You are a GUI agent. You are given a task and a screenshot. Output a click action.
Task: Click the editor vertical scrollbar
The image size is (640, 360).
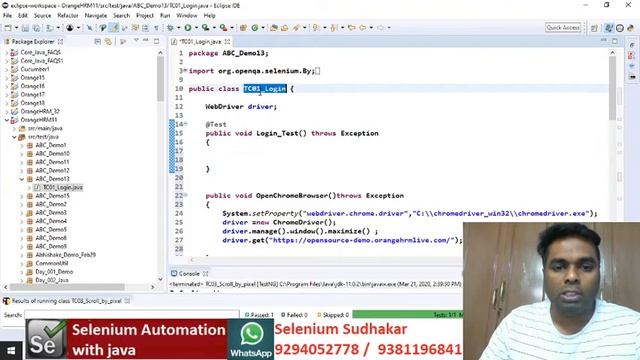coord(612,88)
